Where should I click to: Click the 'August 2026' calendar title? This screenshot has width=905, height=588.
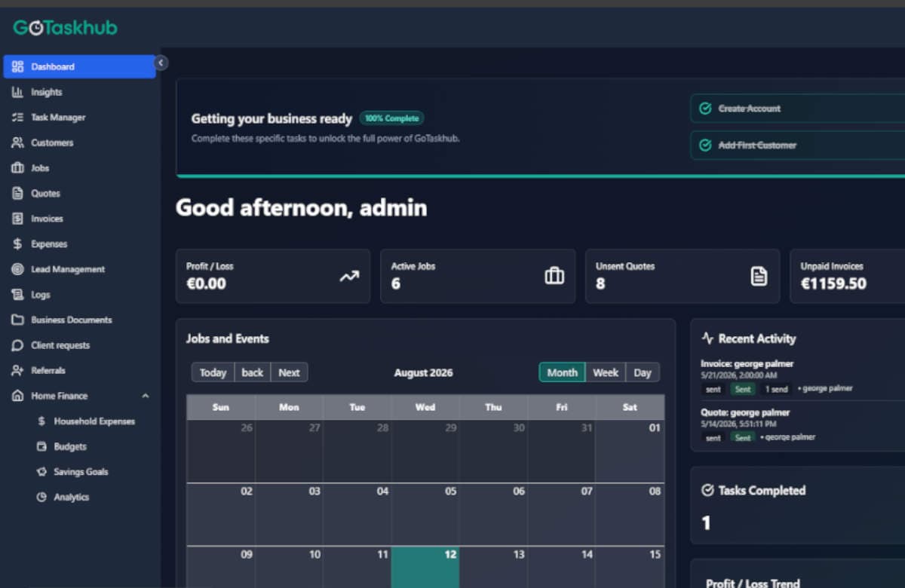click(423, 372)
